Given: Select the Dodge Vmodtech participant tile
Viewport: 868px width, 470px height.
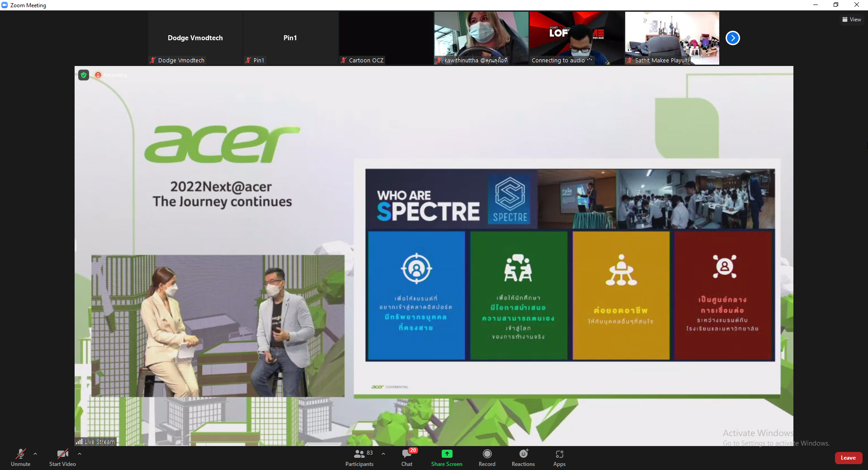Looking at the screenshot, I should tap(195, 38).
